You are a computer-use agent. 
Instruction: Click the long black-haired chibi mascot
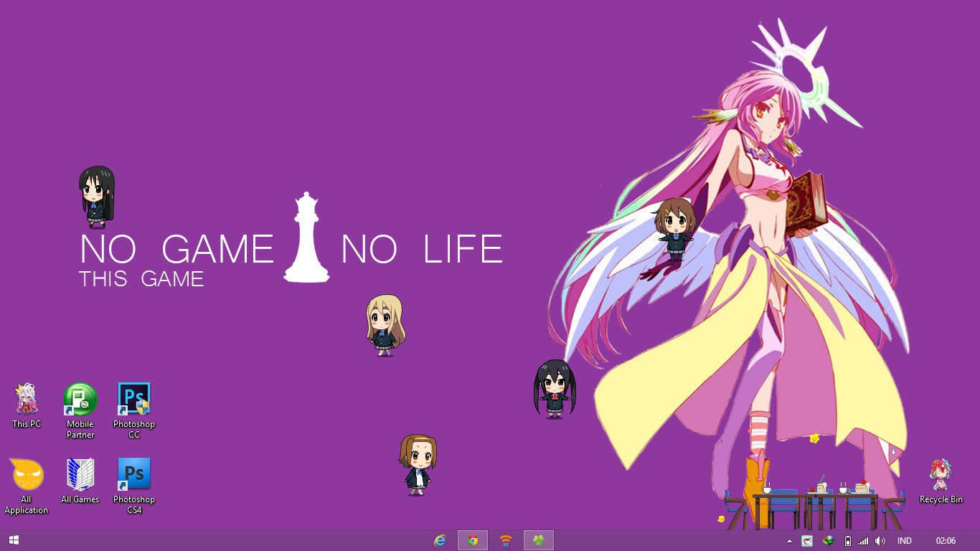(97, 197)
